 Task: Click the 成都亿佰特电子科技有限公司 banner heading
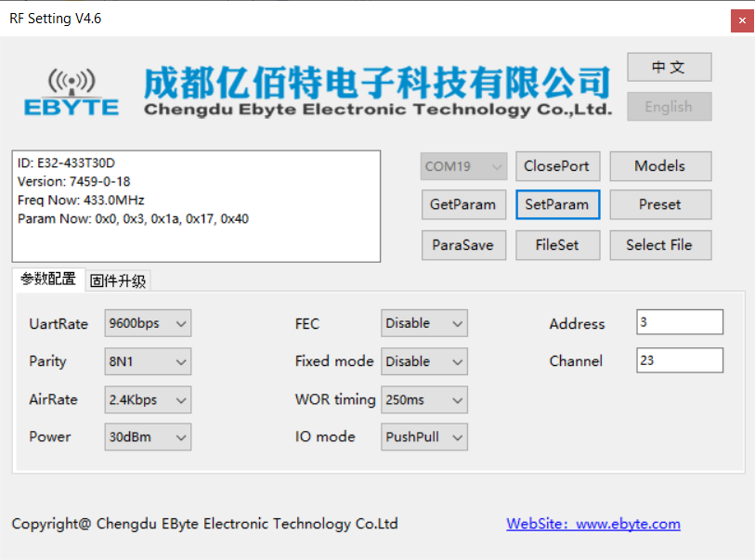point(377,82)
